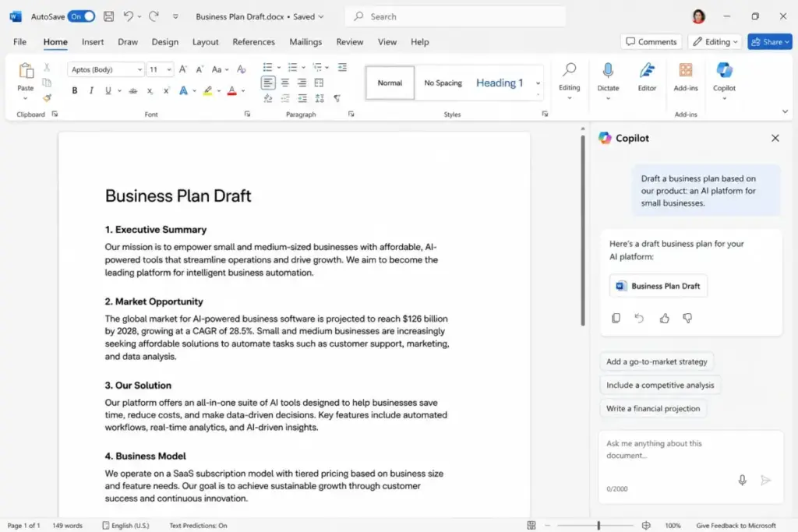Open the Editing mode dropdown
Screen dimensions: 798x532
[x=715, y=42]
